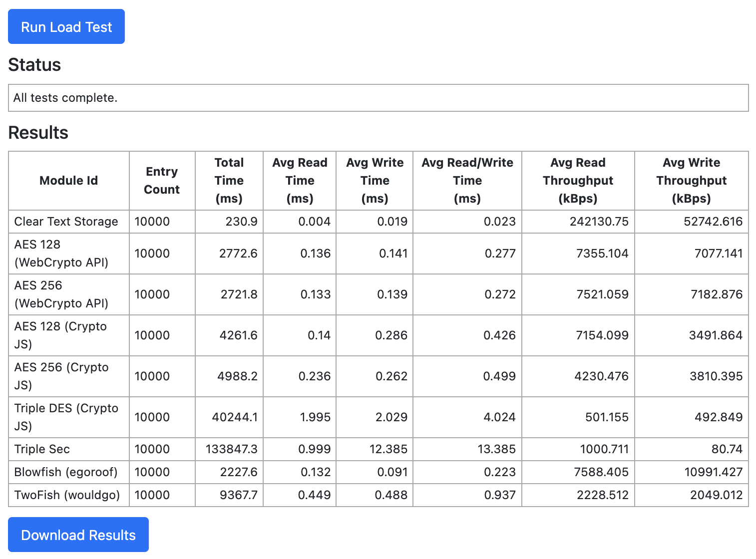Image resolution: width=756 pixels, height=559 pixels.
Task: Click write throughput value 80.74
Action: (727, 449)
